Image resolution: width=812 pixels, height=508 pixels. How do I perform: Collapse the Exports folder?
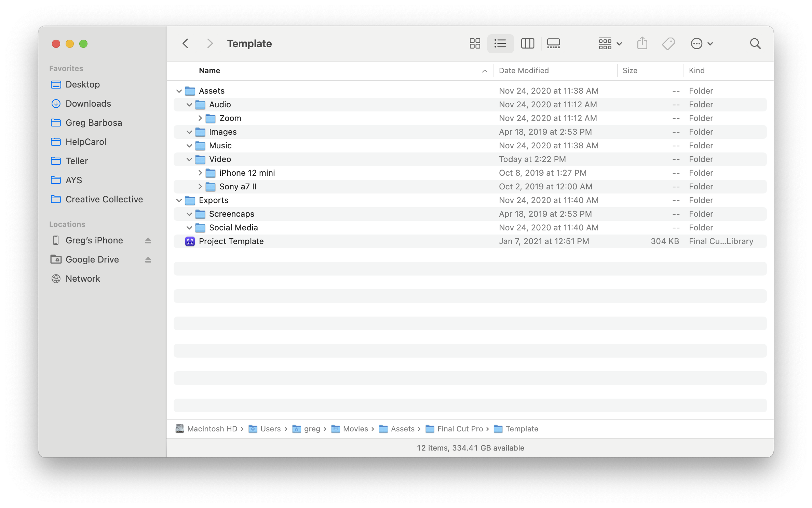[x=179, y=200]
